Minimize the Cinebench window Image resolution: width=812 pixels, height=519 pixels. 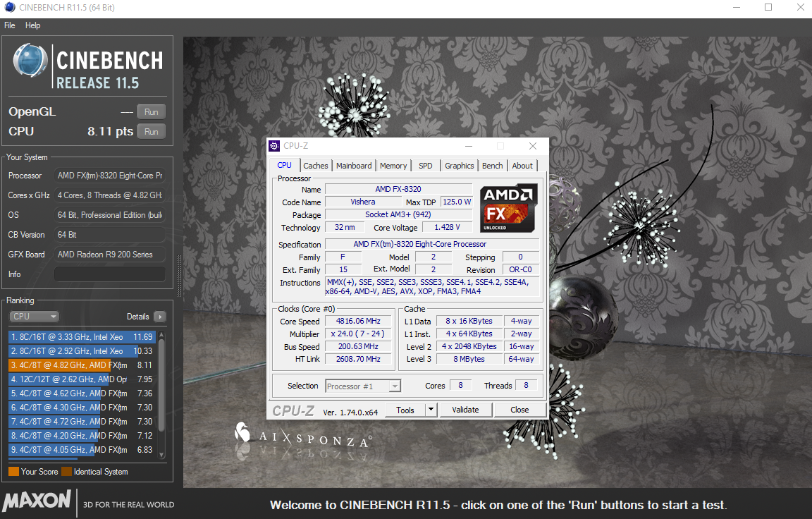pos(737,7)
